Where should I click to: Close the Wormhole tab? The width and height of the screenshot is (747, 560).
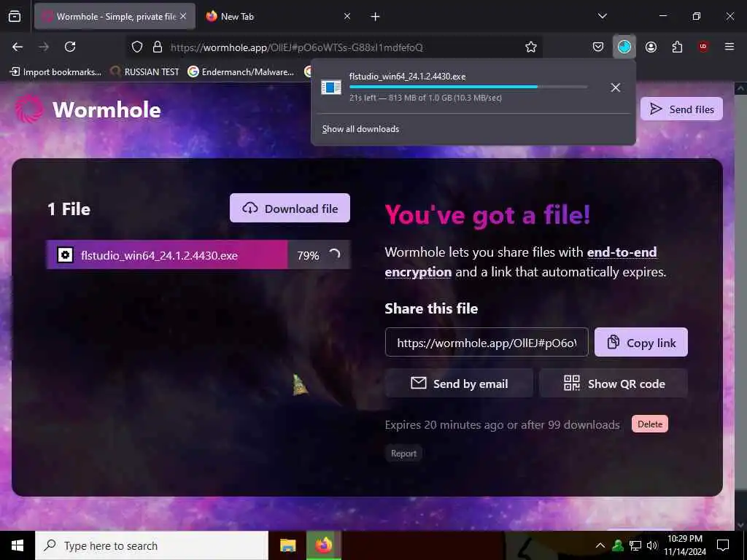183,16
